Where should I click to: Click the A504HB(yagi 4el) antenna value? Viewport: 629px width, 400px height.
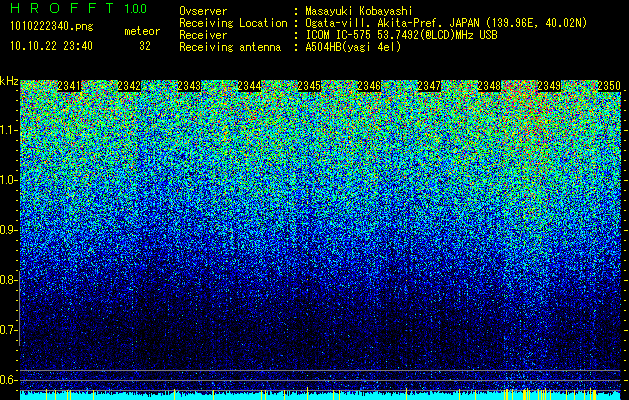pos(353,47)
